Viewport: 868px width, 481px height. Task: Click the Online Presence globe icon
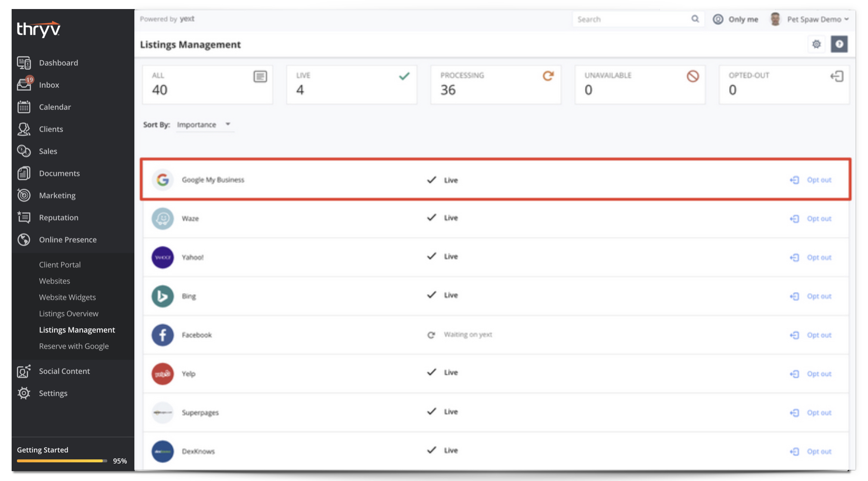pos(24,240)
